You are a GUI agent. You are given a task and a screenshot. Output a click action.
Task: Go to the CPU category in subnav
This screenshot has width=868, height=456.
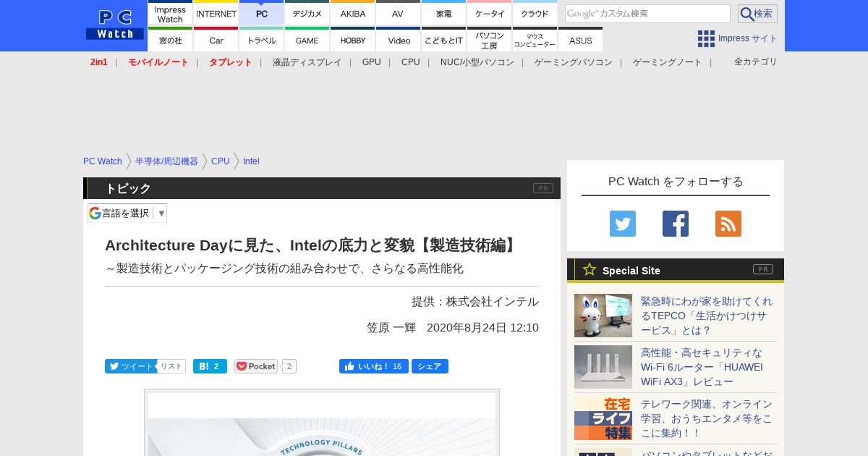point(411,62)
